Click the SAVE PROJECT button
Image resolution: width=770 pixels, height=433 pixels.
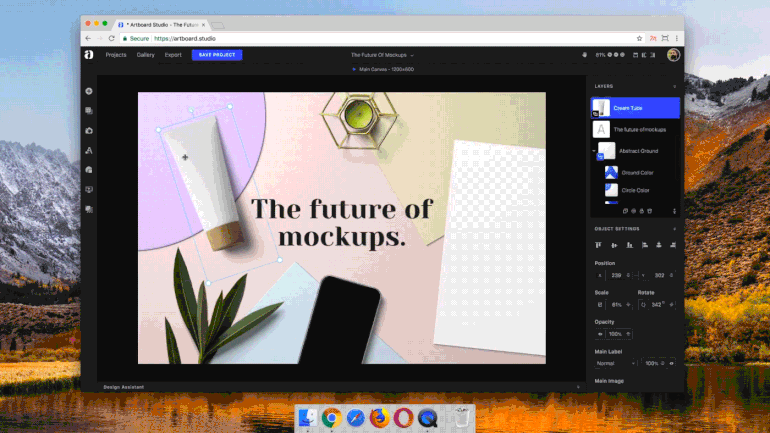point(217,55)
